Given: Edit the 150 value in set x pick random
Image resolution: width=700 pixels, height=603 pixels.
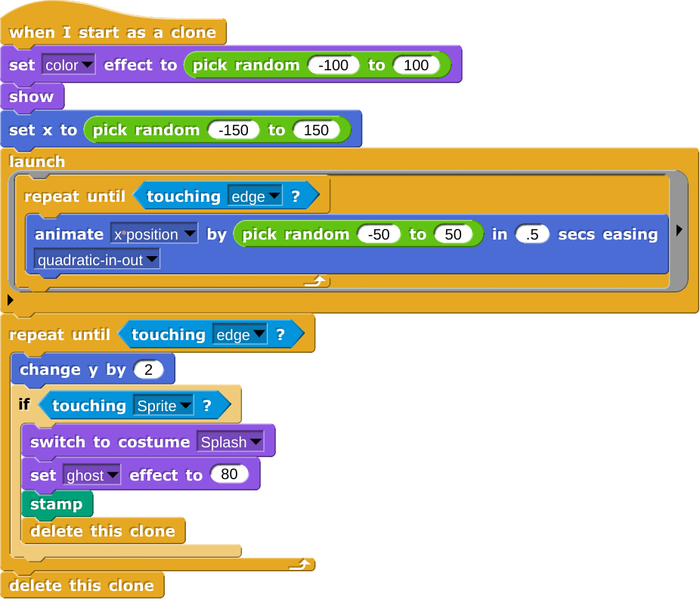Looking at the screenshot, I should pyautogui.click(x=317, y=129).
